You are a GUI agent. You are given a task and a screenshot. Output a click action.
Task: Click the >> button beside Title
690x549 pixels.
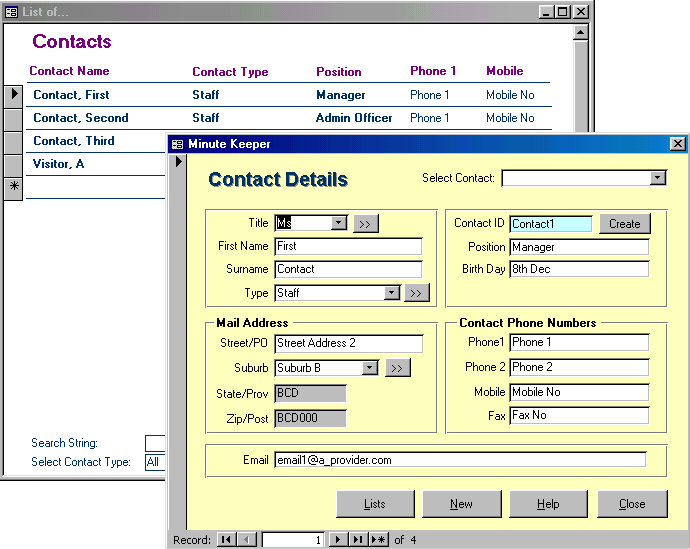coord(365,224)
